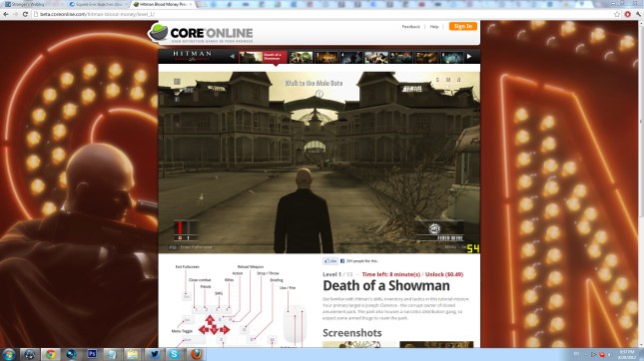Click the red WASD movement keys diagram
This screenshot has height=361, width=644.
(214, 325)
